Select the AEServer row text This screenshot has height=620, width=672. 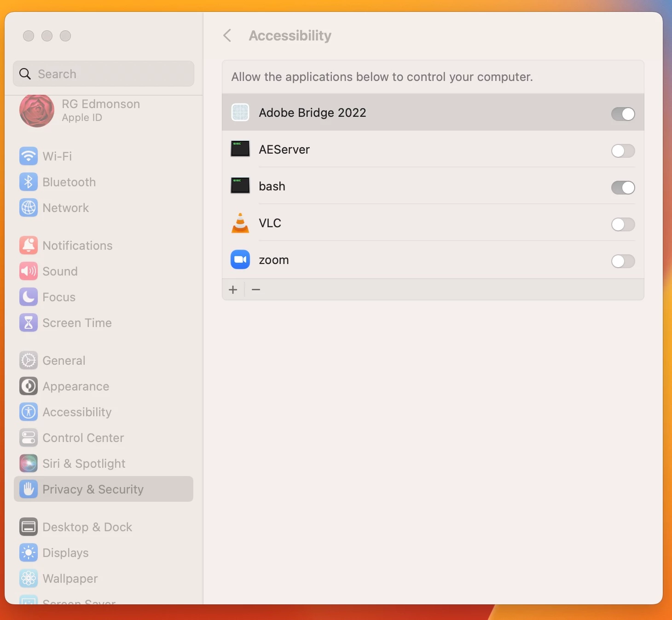point(284,149)
